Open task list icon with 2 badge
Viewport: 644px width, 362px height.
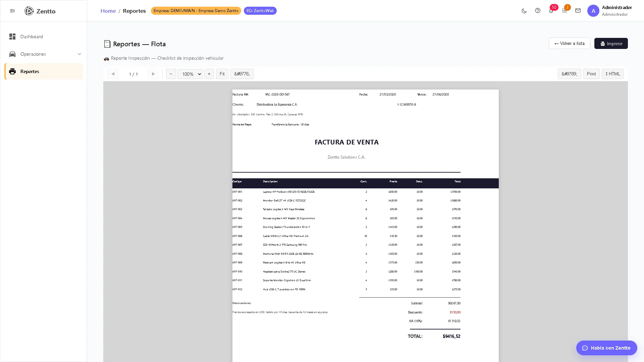(x=565, y=11)
